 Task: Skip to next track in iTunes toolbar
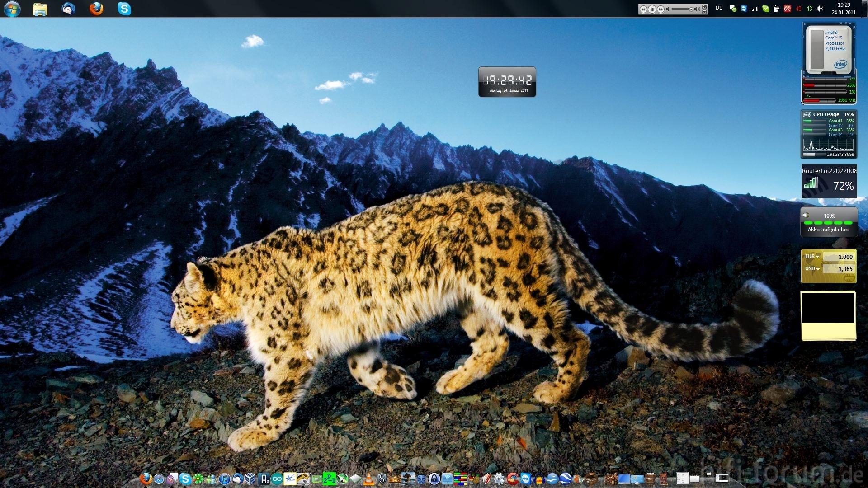[660, 9]
